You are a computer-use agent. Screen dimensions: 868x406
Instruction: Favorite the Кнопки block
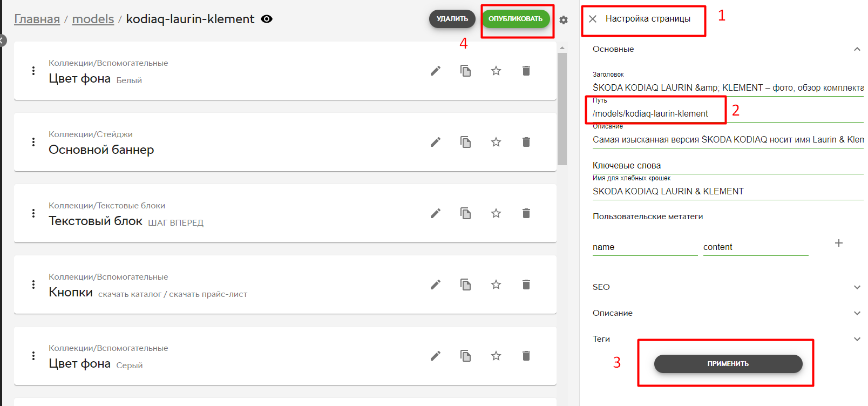tap(496, 285)
